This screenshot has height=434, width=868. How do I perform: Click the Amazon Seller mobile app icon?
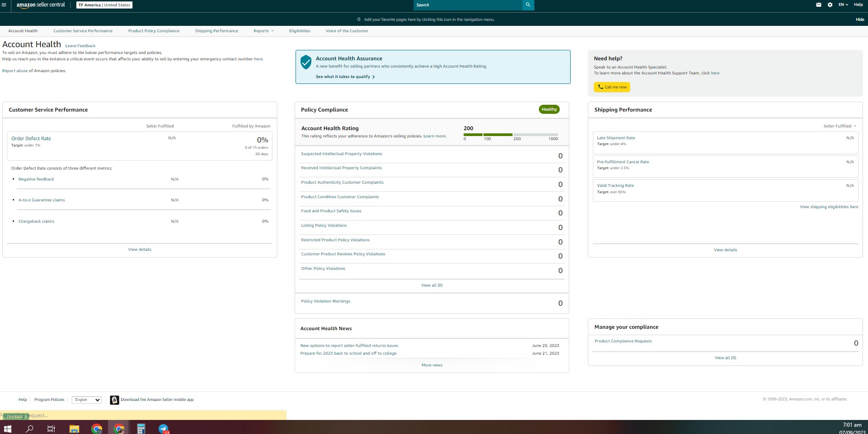pyautogui.click(x=114, y=400)
